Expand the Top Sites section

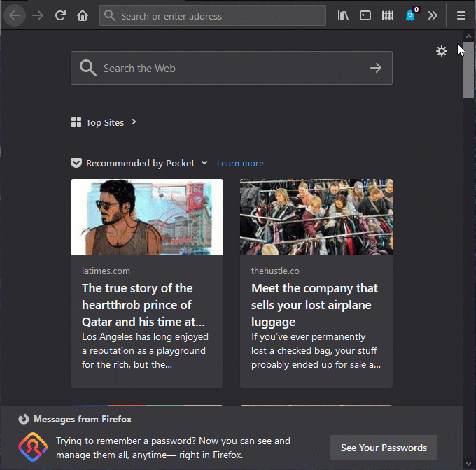pos(134,122)
